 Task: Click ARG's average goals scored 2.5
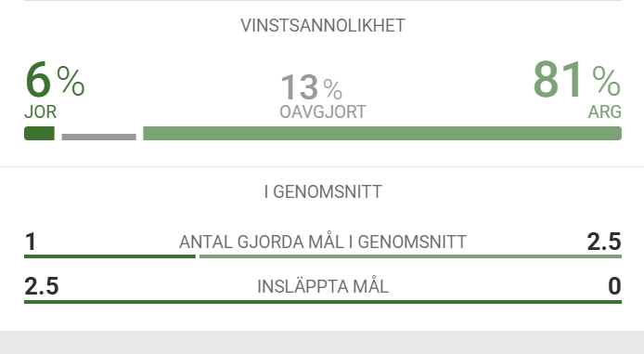[604, 242]
